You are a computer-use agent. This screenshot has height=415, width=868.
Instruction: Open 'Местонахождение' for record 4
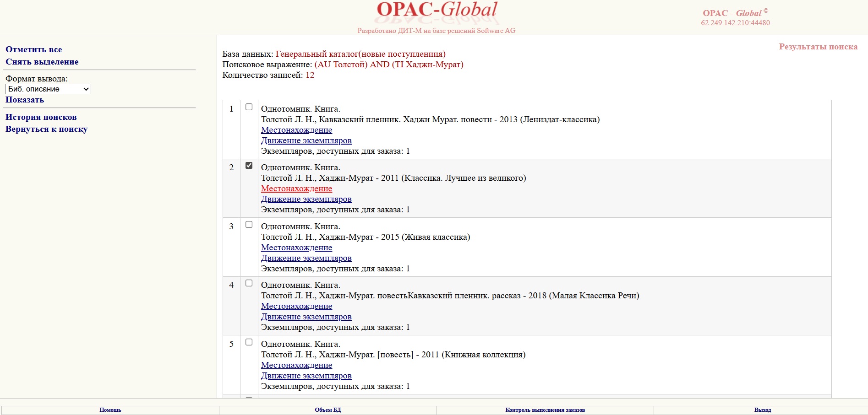click(x=296, y=306)
